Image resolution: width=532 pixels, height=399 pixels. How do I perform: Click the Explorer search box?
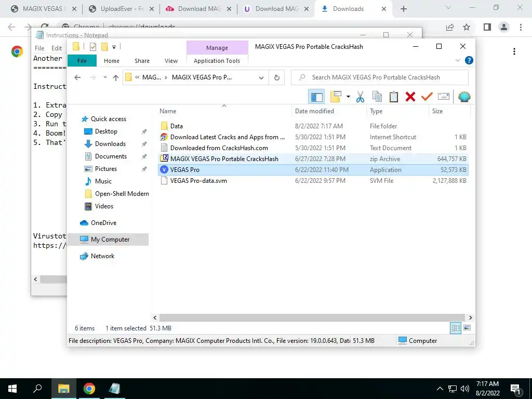click(380, 77)
